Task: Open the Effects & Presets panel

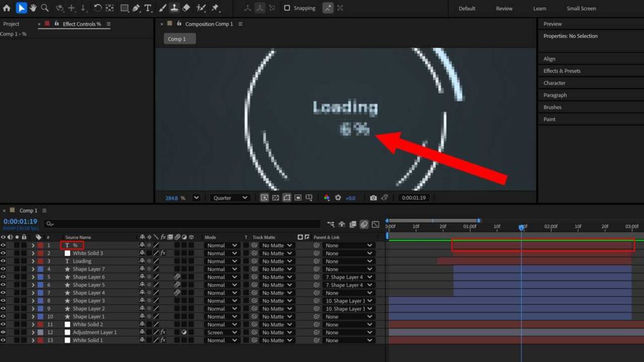Action: 562,70
